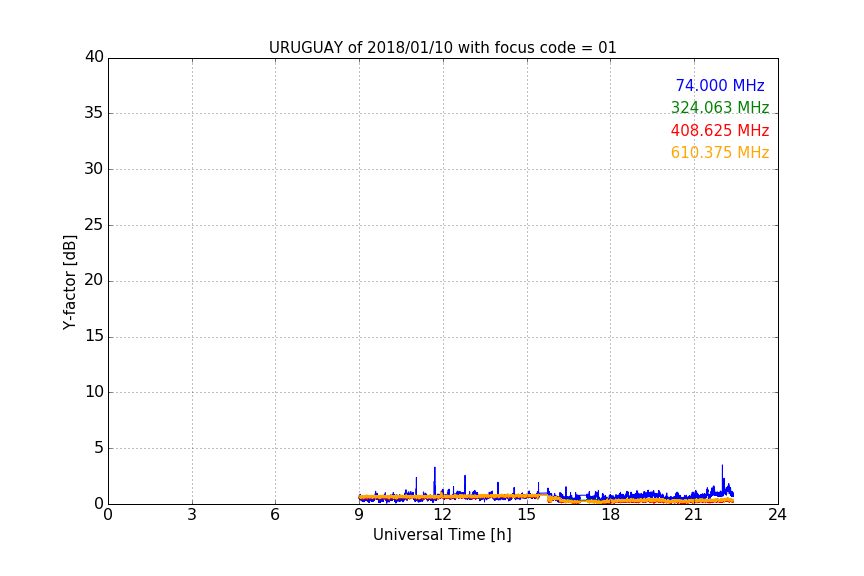Click the plot title 'URUGUAY of 2018/01/10 with focus code = 01'

click(442, 48)
